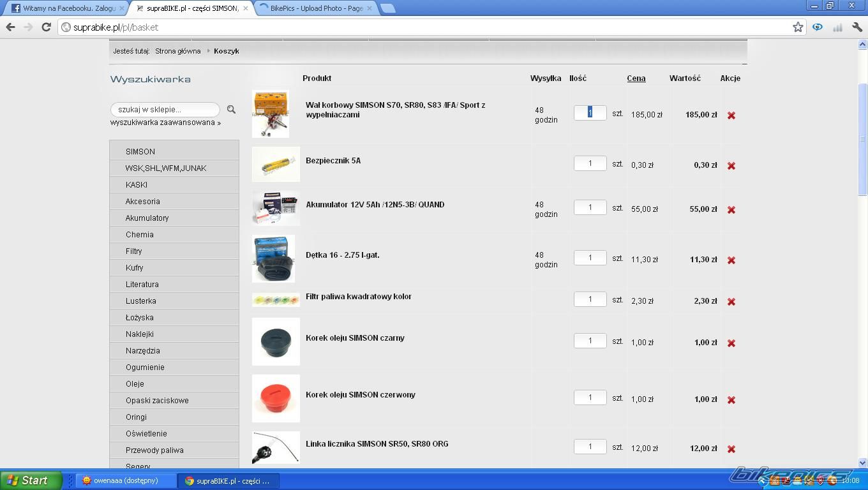This screenshot has height=490, width=868.
Task: Open Lusterka category
Action: pyautogui.click(x=174, y=301)
